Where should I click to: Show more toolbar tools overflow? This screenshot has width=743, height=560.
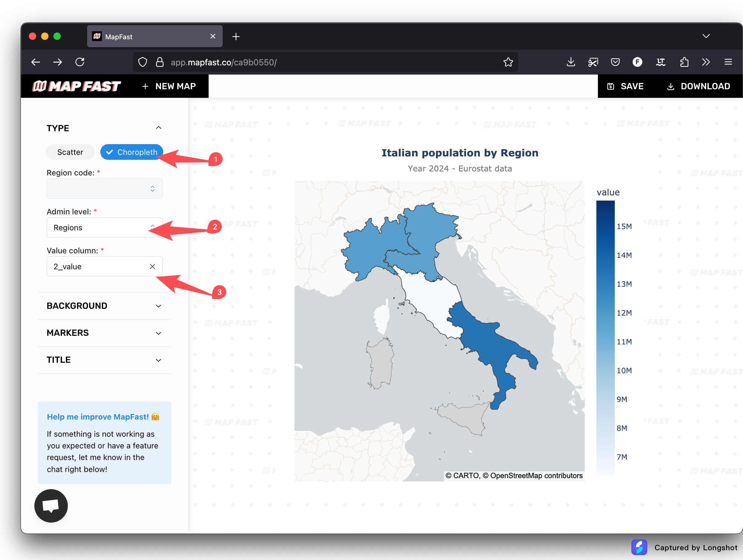click(x=706, y=62)
